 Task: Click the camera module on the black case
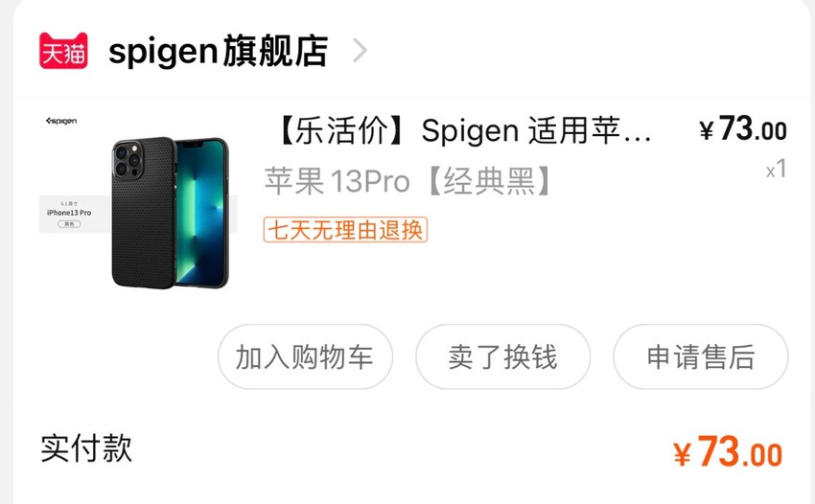(x=128, y=159)
